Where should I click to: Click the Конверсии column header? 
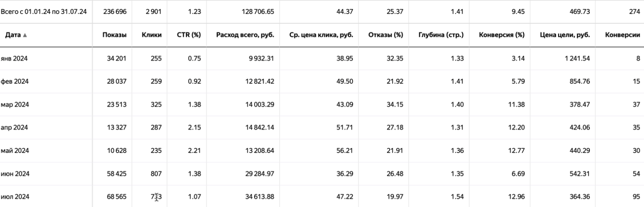click(x=622, y=35)
